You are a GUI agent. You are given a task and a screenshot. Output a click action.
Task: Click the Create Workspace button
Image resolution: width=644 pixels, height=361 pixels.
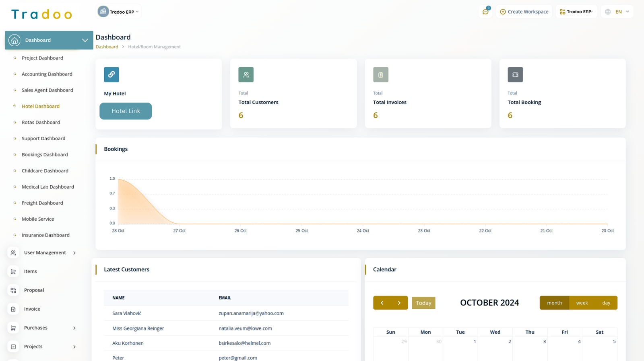pos(524,12)
